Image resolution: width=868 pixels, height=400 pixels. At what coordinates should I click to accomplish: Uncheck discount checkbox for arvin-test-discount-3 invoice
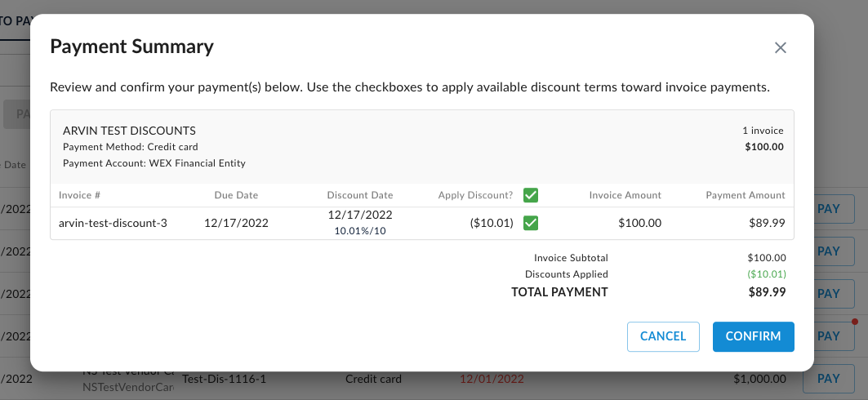click(x=531, y=223)
